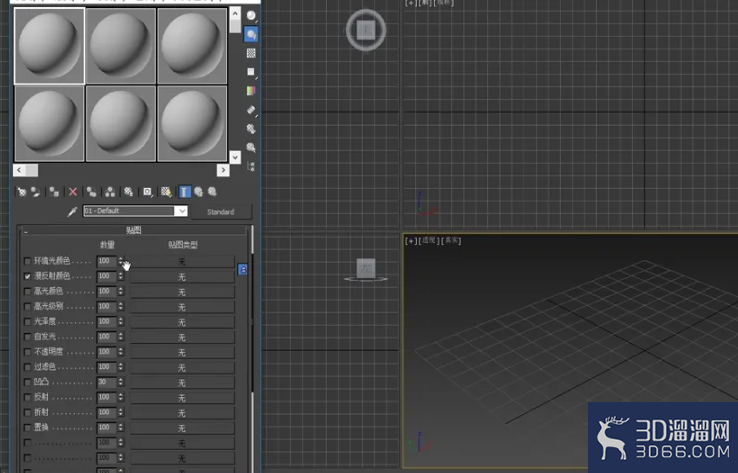Click the 无 map button for 折射

tap(182, 413)
